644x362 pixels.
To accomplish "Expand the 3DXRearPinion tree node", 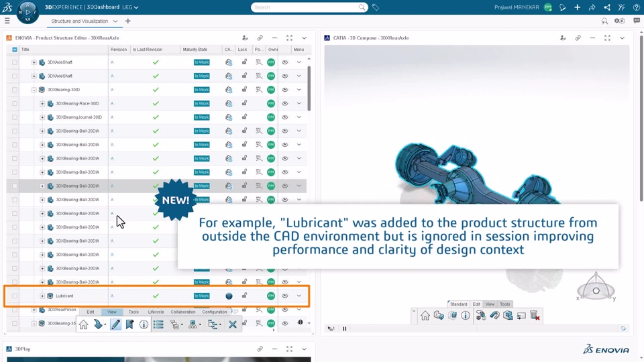I will pos(34,310).
